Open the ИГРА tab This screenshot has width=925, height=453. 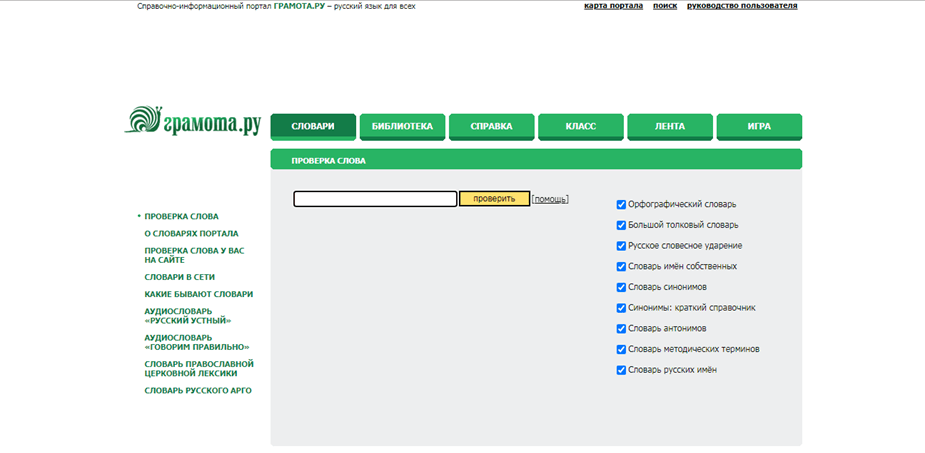pyautogui.click(x=759, y=127)
